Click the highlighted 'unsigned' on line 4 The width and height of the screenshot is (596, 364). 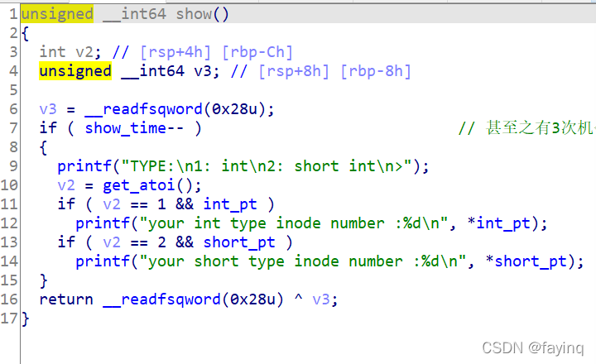point(75,71)
